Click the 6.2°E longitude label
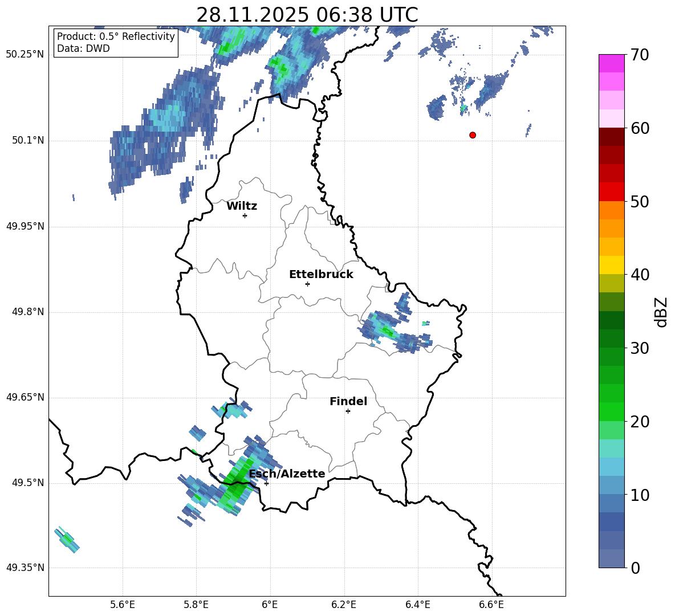The image size is (675, 616). click(344, 605)
